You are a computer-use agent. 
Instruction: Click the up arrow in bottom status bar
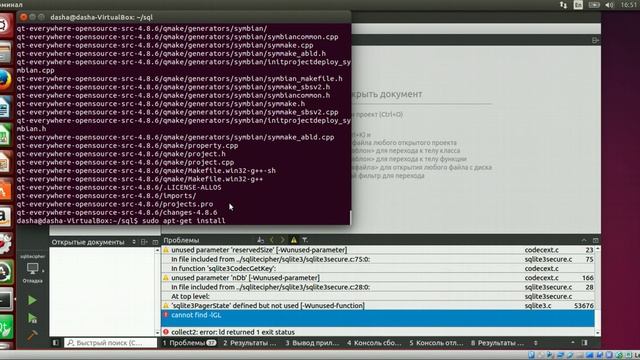573,343
